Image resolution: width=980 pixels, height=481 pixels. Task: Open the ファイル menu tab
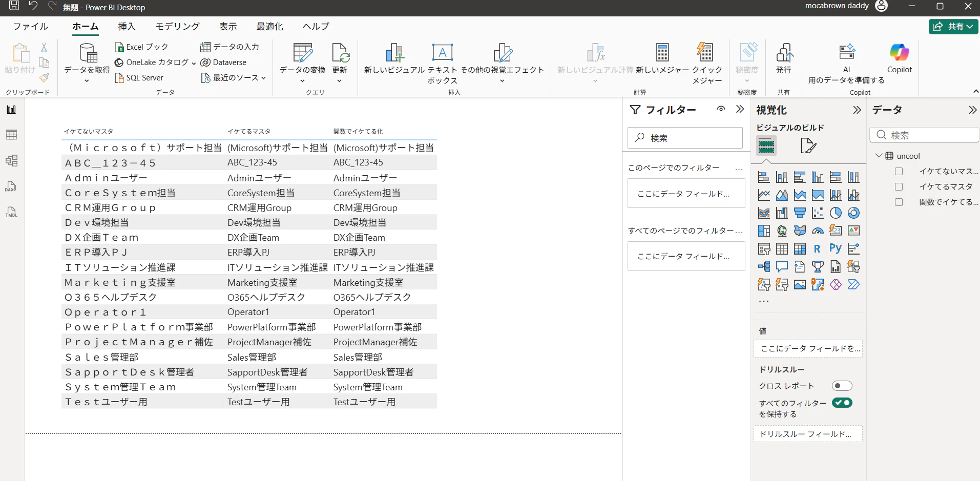coord(31,27)
